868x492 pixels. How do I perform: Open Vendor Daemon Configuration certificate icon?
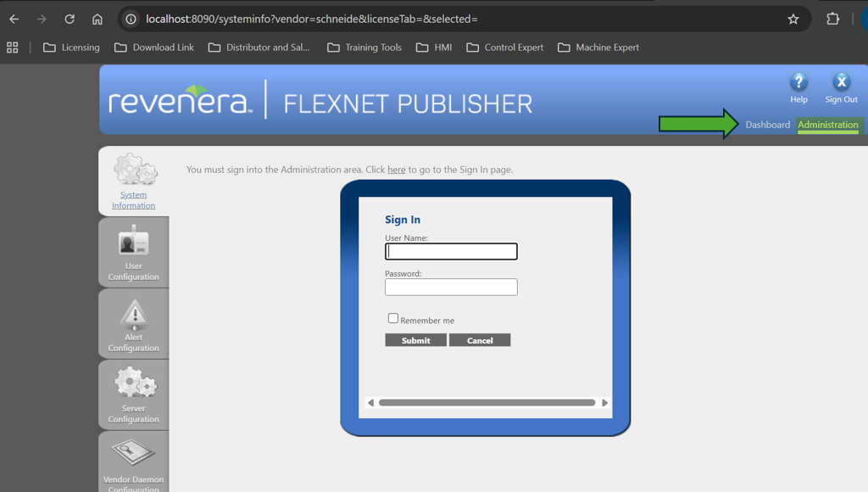click(133, 453)
